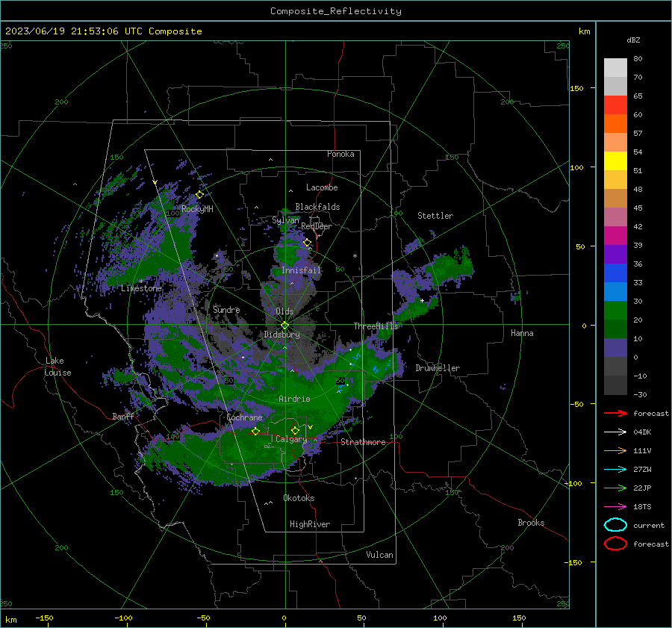Click the yellow diamond marker above Calgary
This screenshot has width=672, height=628.
coord(295,430)
